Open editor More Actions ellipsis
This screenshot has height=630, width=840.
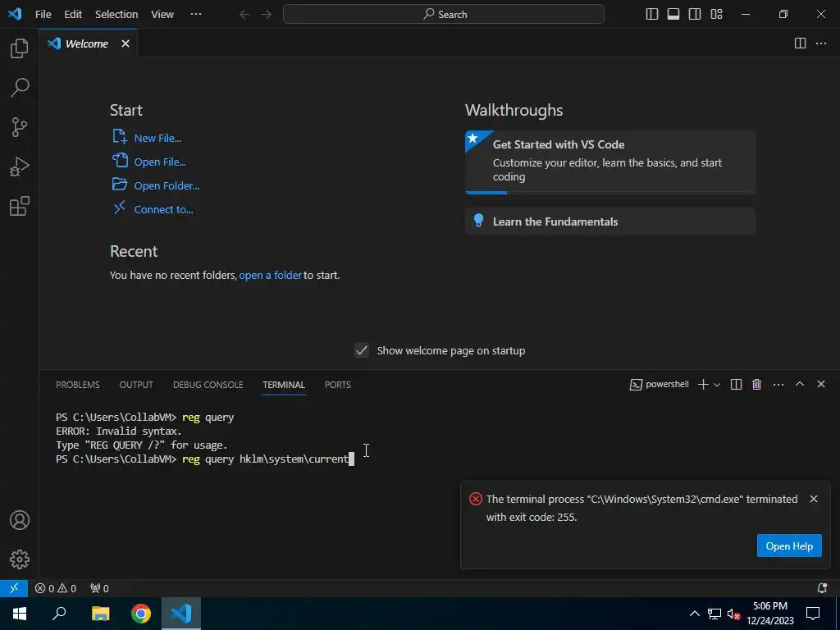(820, 43)
